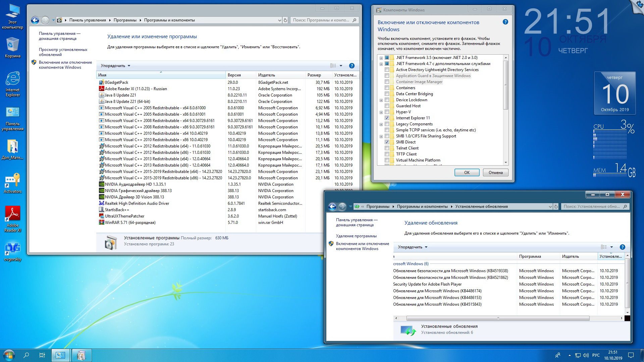
Task: Click Back arrow in Installed Updates window
Action: coord(332,206)
